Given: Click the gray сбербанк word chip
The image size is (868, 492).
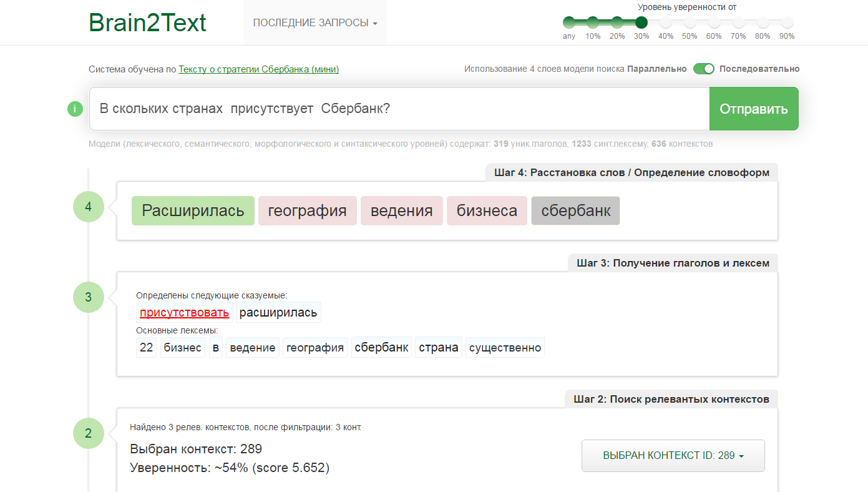Looking at the screenshot, I should 576,210.
